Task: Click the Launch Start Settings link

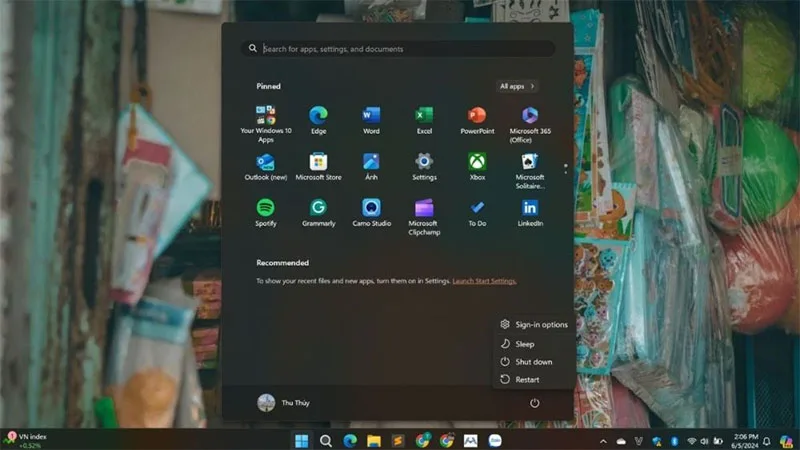Action: [x=484, y=281]
